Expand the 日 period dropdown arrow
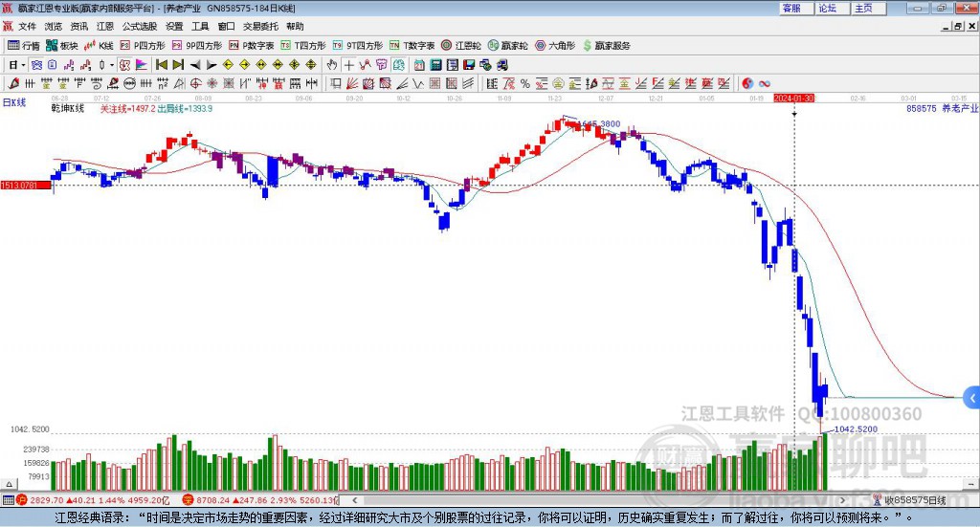Image resolution: width=980 pixels, height=527 pixels. [23, 65]
